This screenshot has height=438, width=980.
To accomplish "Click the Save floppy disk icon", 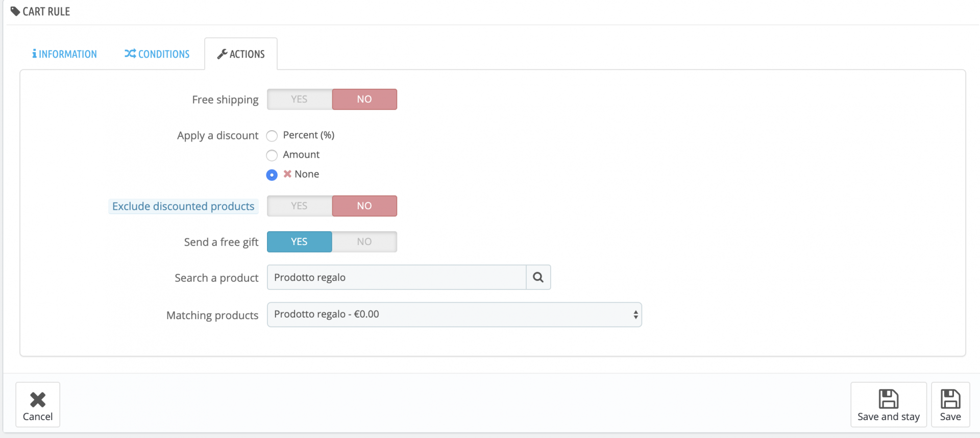I will click(950, 399).
